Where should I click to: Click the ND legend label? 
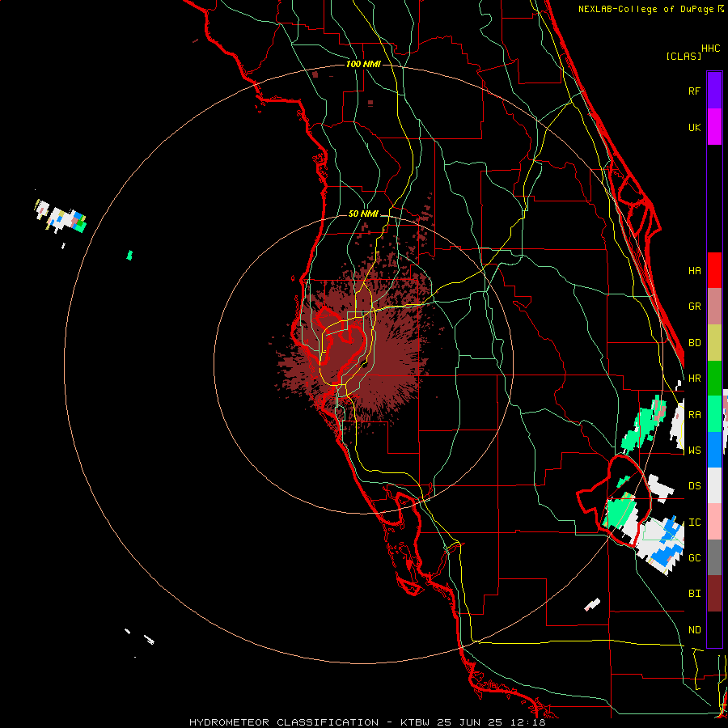694,630
